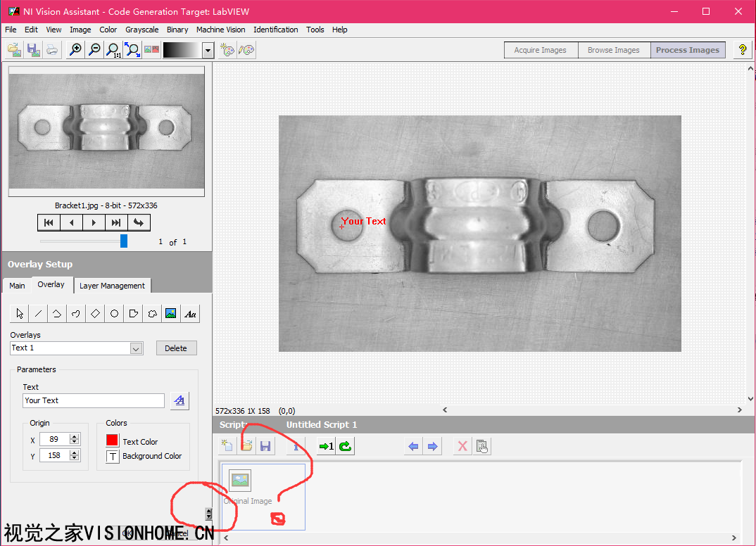This screenshot has width=756, height=546.
Task: Go to first image in browser
Action: [49, 222]
